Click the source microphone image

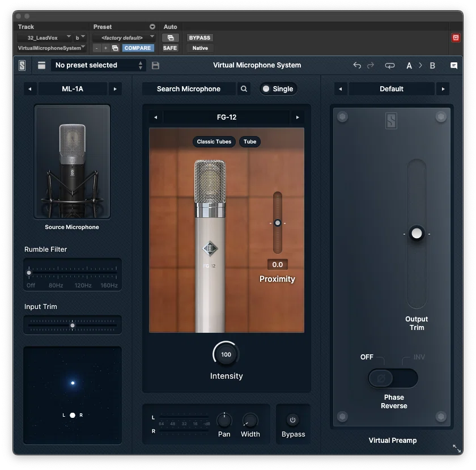click(x=73, y=162)
